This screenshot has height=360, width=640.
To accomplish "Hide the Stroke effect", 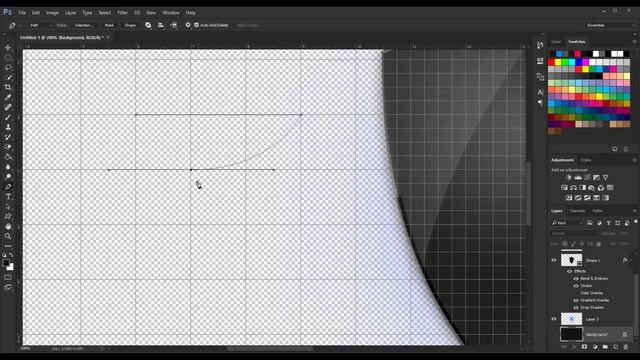I will tap(576, 286).
